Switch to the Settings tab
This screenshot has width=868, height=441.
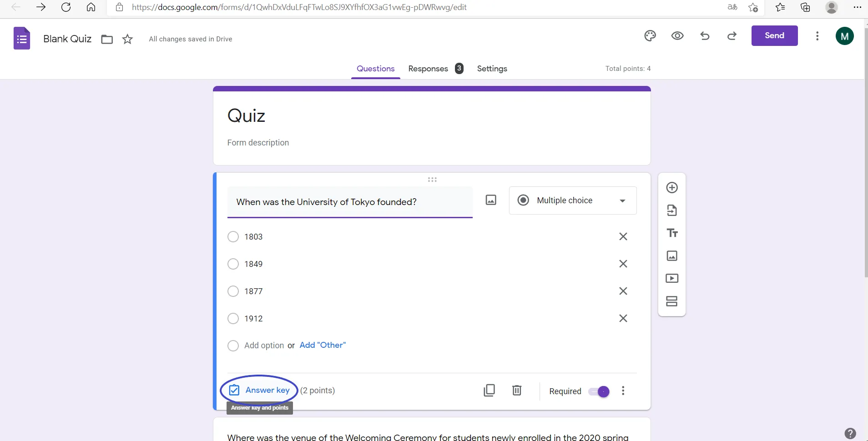pos(492,69)
